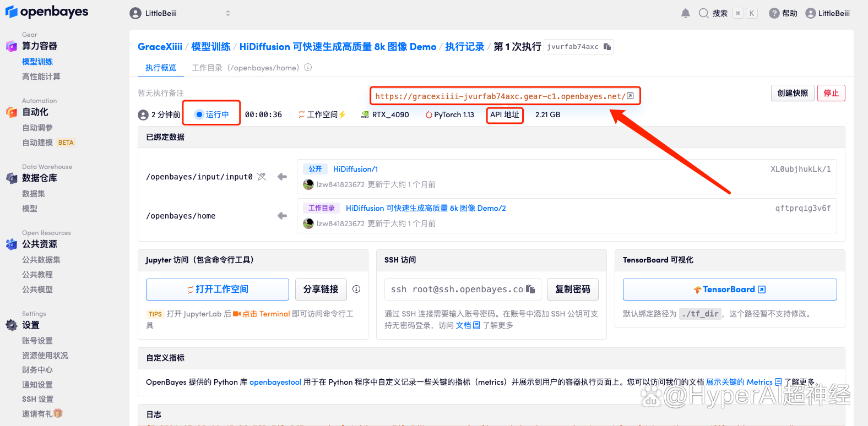
Task: Go to 模型训练 breadcrumb link
Action: pyautogui.click(x=211, y=47)
